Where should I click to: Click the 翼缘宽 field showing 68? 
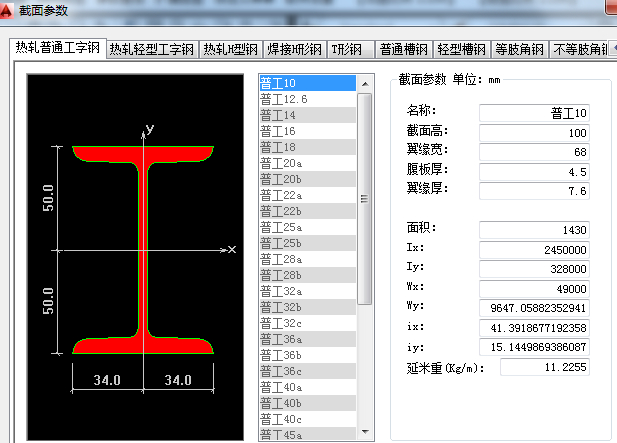pyautogui.click(x=534, y=152)
